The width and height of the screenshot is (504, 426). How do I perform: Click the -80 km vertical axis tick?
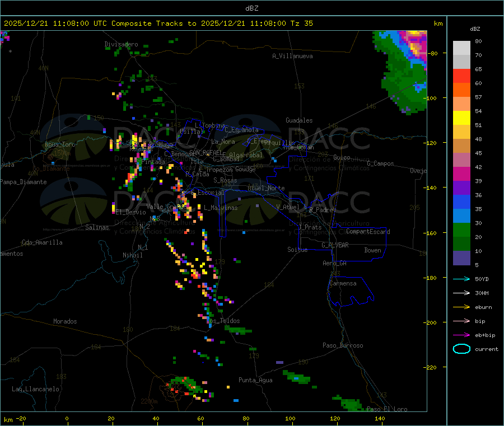(433, 53)
